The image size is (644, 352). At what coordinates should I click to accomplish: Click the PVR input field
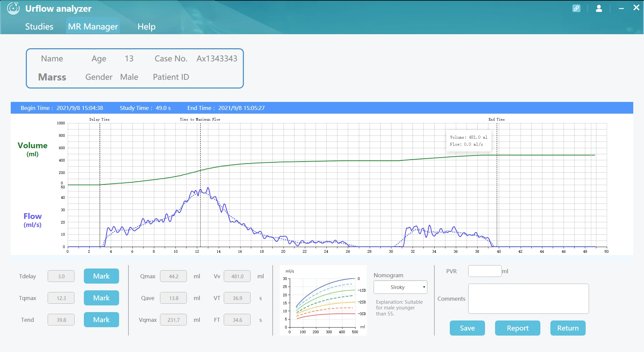(x=485, y=271)
